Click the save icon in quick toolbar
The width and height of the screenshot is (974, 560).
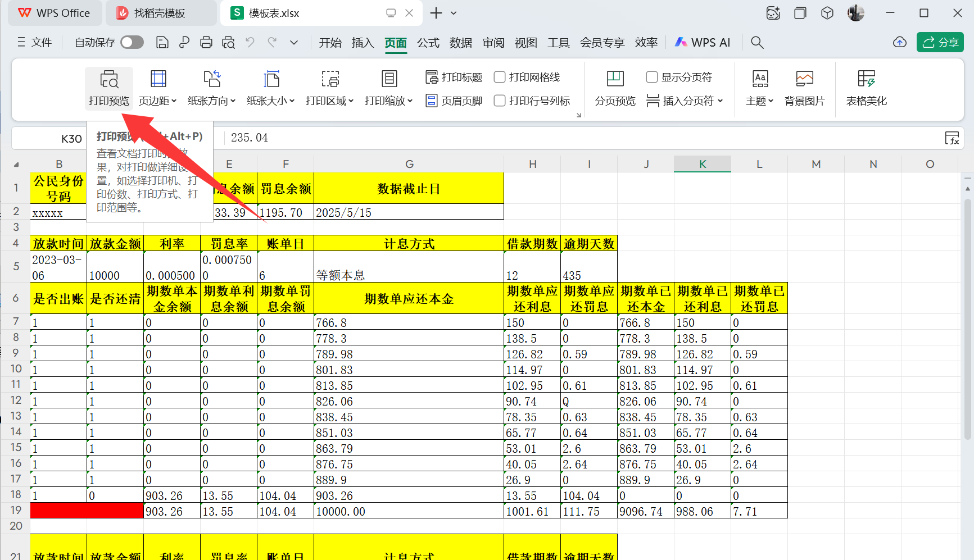click(x=162, y=42)
